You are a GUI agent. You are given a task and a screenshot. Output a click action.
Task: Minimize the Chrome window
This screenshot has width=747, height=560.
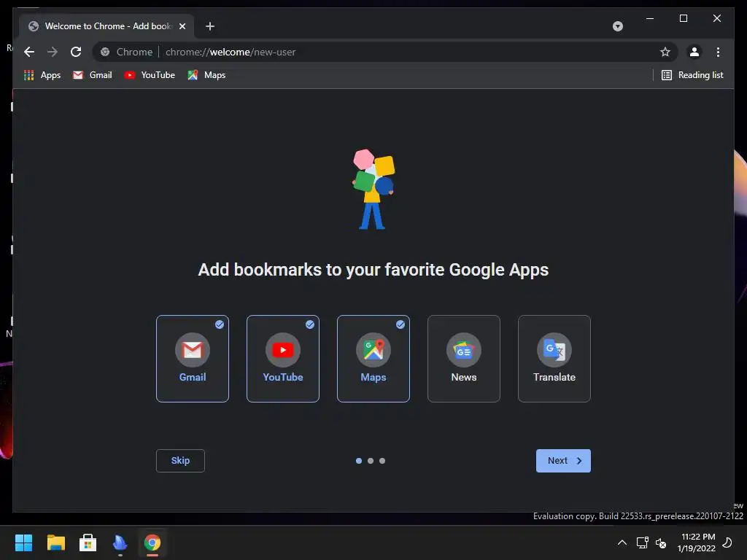tap(650, 18)
